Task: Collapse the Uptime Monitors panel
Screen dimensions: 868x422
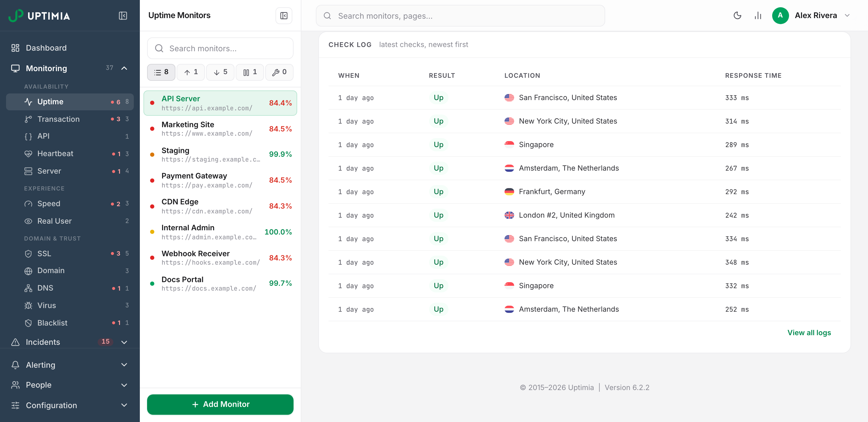Action: coord(284,16)
